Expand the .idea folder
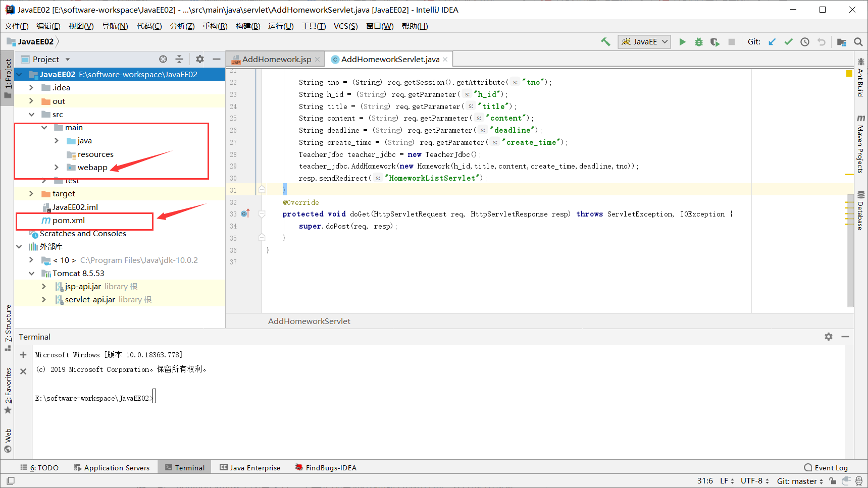The image size is (868, 488). tap(31, 88)
